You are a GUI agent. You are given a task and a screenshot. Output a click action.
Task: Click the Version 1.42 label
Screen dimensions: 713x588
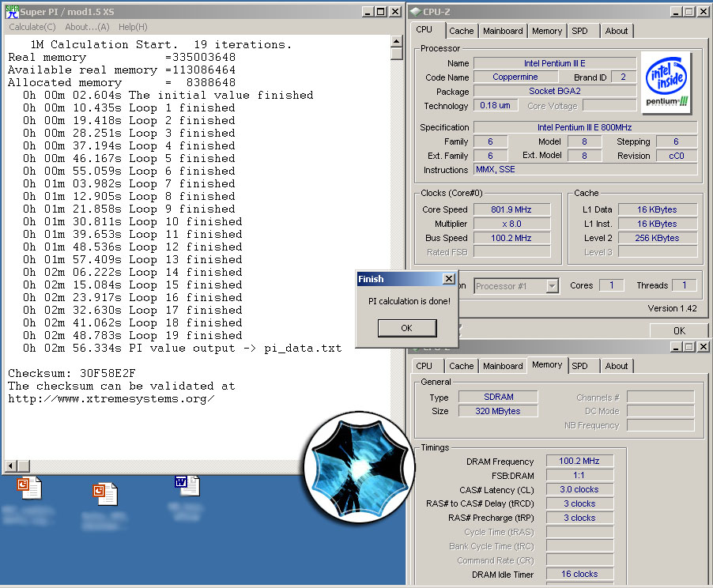[x=672, y=308]
